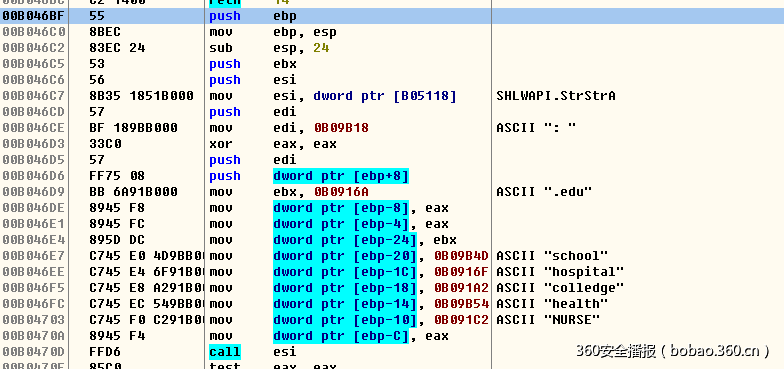This screenshot has width=784, height=369.
Task: Click comment ASCII "health"
Action: [x=552, y=304]
